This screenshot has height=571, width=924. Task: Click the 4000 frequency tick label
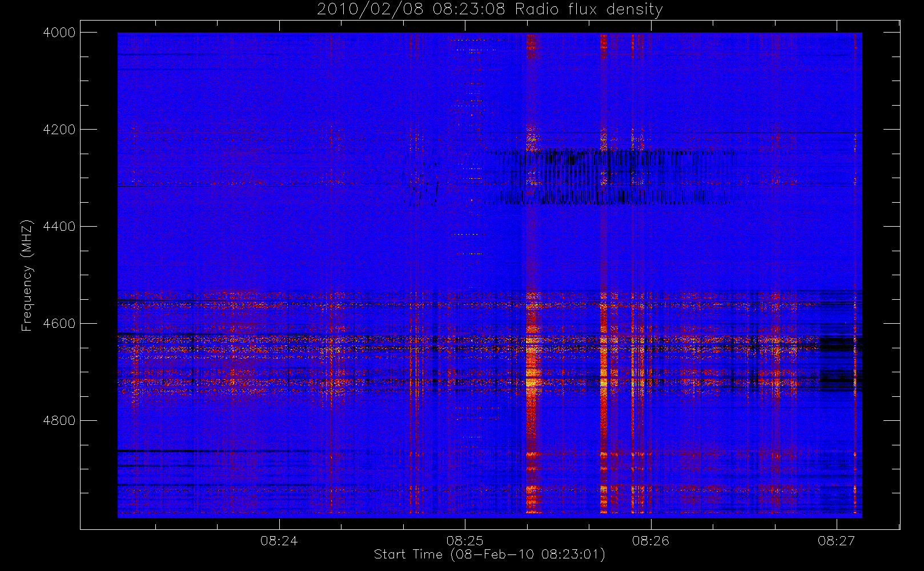(x=59, y=33)
